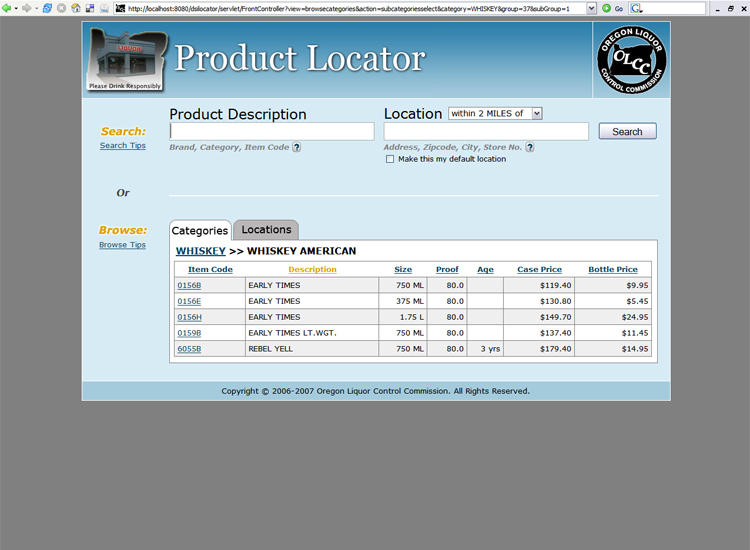The image size is (750, 550).
Task: Click the OLCC round seal logo
Action: pos(631,60)
